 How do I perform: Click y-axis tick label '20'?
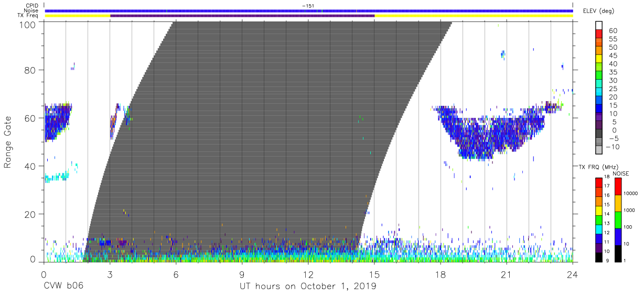tap(31, 214)
